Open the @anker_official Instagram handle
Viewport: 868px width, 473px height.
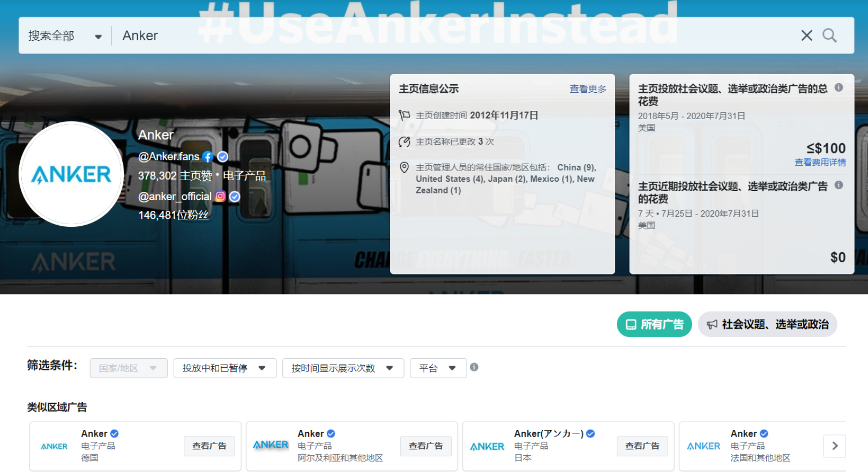pyautogui.click(x=175, y=197)
